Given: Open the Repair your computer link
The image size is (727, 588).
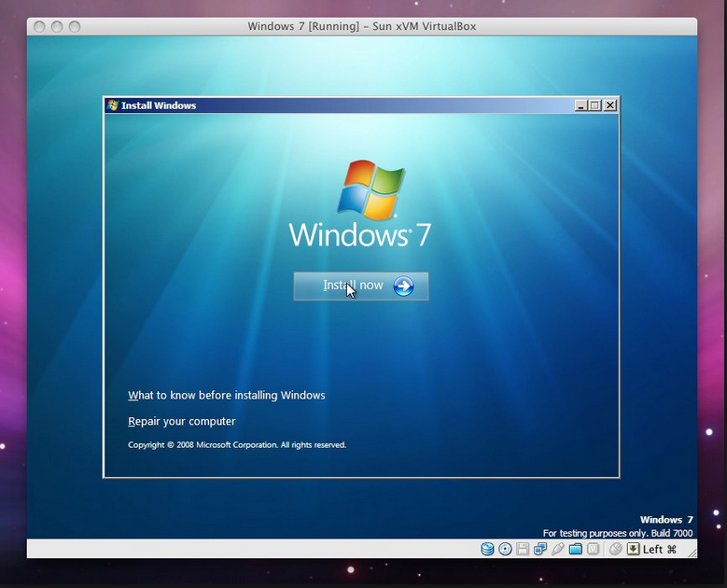Looking at the screenshot, I should pos(182,421).
